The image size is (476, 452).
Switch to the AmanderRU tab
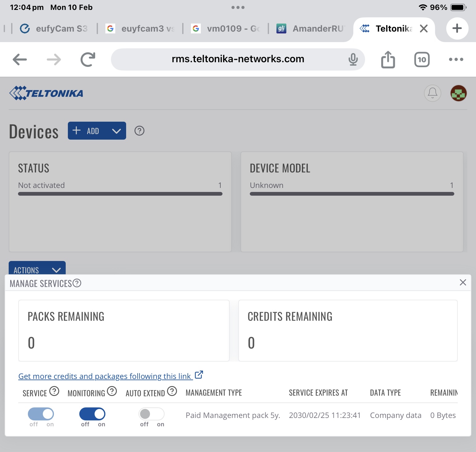pyautogui.click(x=311, y=28)
